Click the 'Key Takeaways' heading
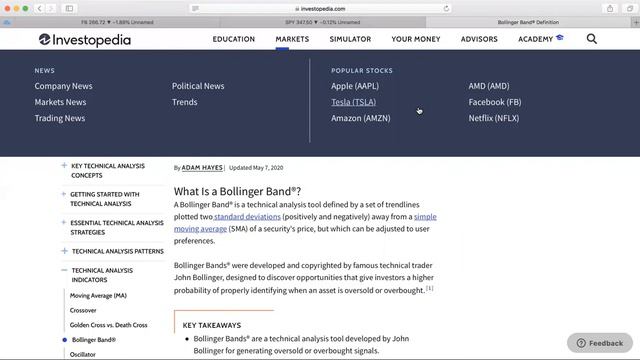 (212, 325)
